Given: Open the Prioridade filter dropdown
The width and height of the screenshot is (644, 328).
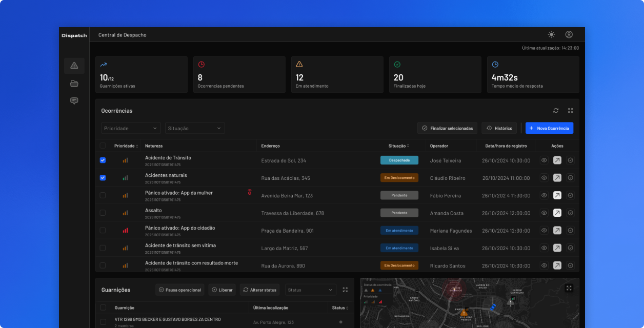Looking at the screenshot, I should pos(131,128).
